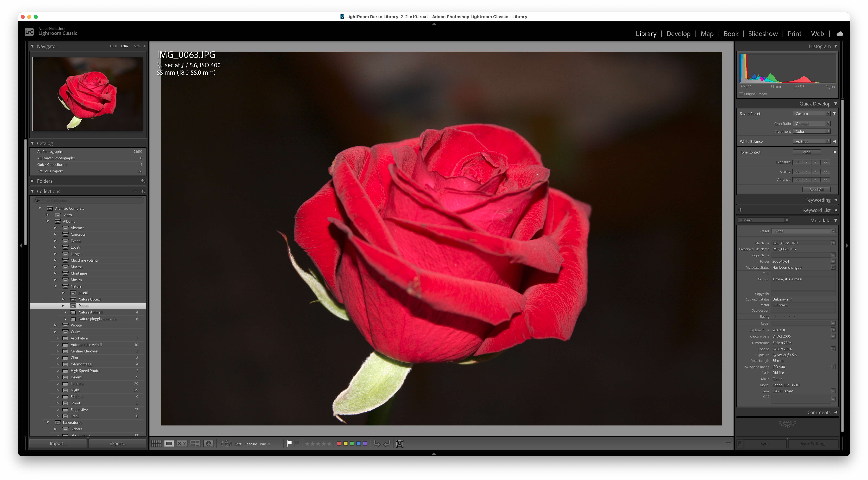This screenshot has width=868, height=480.
Task: Expand the Piante collection set
Action: point(63,306)
